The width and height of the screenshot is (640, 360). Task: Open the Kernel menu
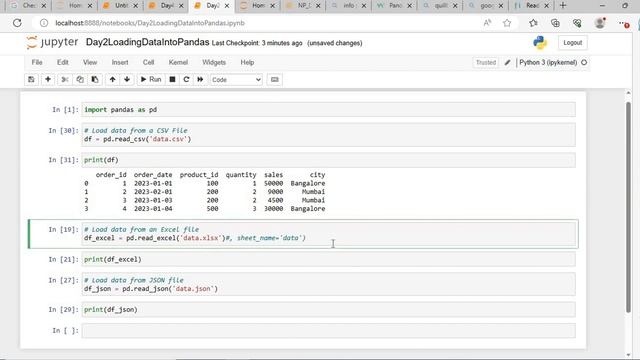(178, 62)
